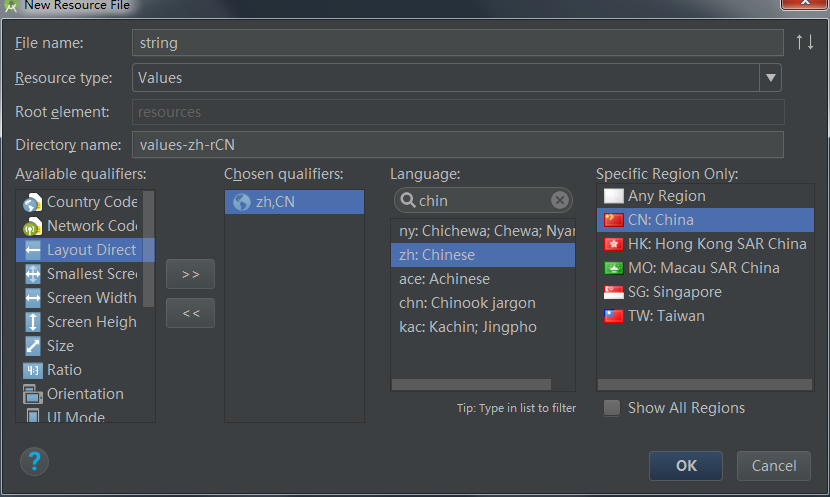Choose 'SG: Singapore' region
830x497 pixels.
point(705,292)
